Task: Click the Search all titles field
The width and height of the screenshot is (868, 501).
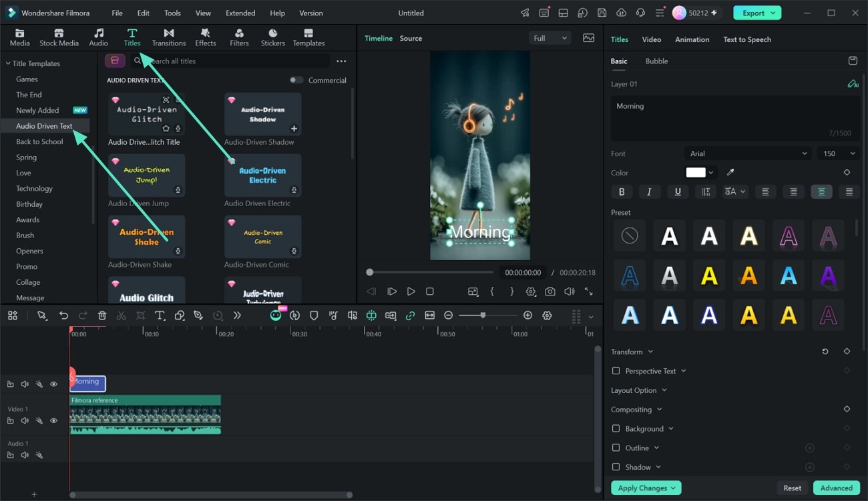Action: (230, 61)
